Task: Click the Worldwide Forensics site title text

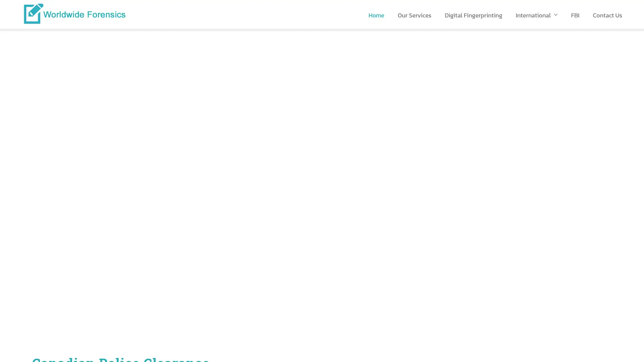Action: [x=85, y=14]
